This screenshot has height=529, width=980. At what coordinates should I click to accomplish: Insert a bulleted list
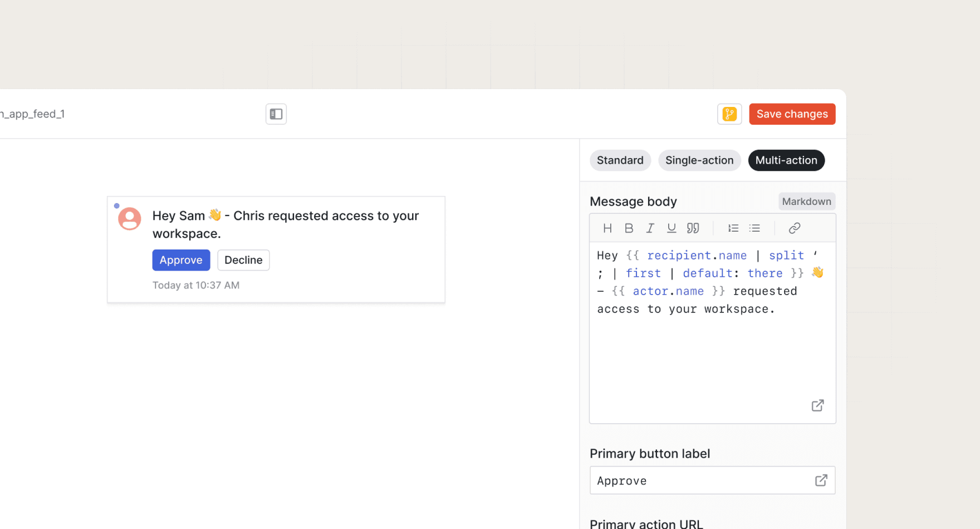tap(754, 228)
